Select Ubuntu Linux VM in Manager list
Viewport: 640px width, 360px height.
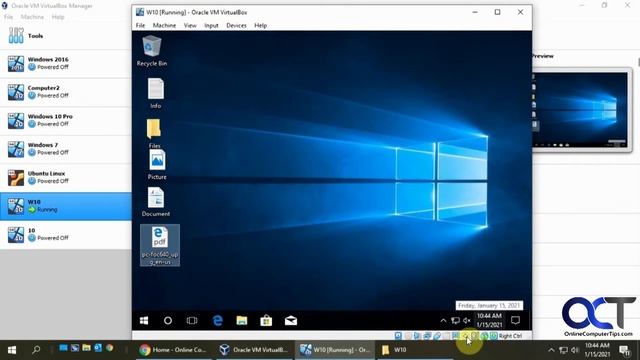[x=66, y=178]
